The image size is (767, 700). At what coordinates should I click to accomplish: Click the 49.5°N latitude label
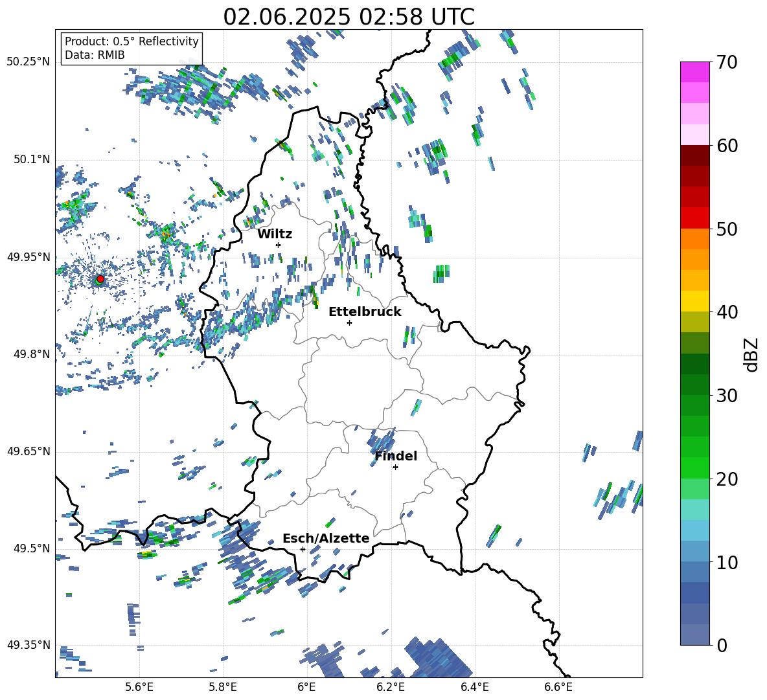(x=32, y=548)
